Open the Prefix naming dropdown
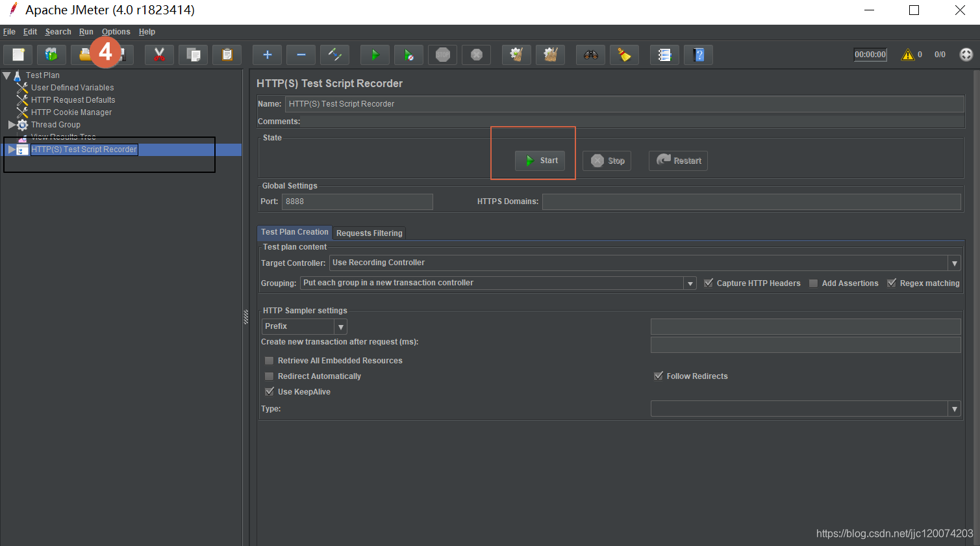This screenshot has height=546, width=980. (341, 327)
